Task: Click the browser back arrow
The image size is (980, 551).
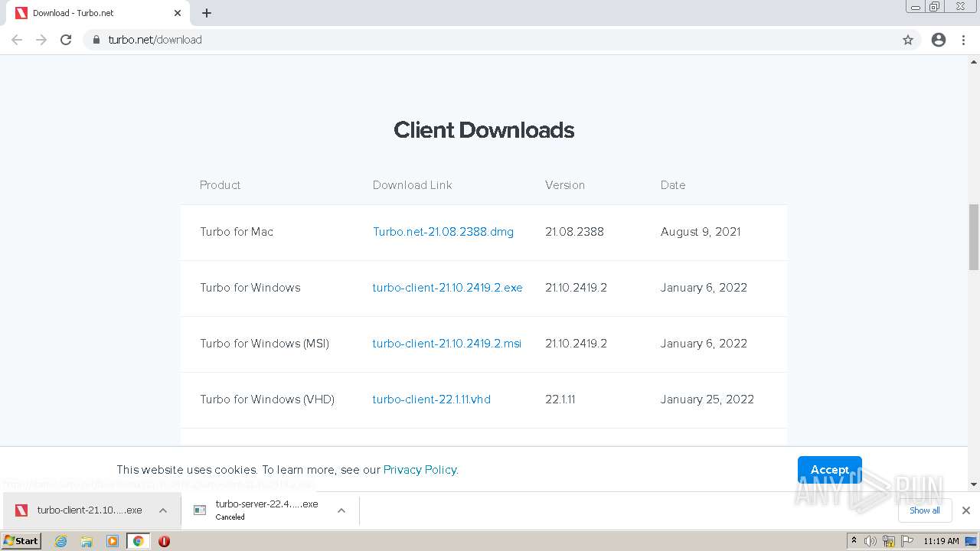Action: coord(17,40)
